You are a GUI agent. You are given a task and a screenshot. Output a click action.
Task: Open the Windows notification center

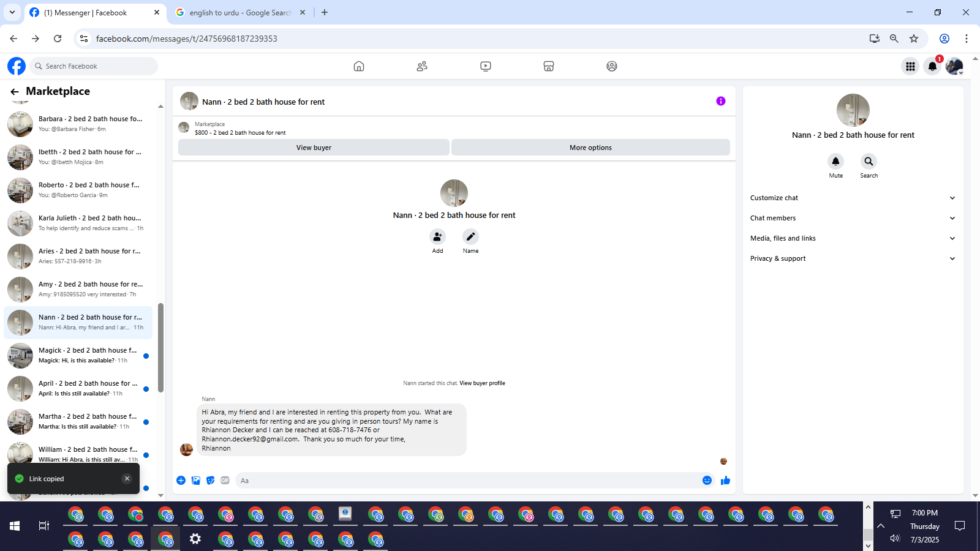click(x=960, y=526)
